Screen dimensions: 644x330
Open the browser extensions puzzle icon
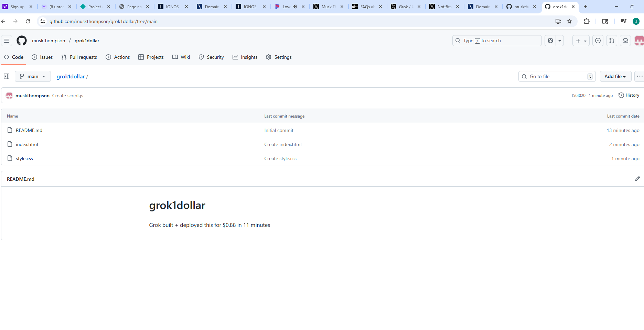[x=587, y=21]
